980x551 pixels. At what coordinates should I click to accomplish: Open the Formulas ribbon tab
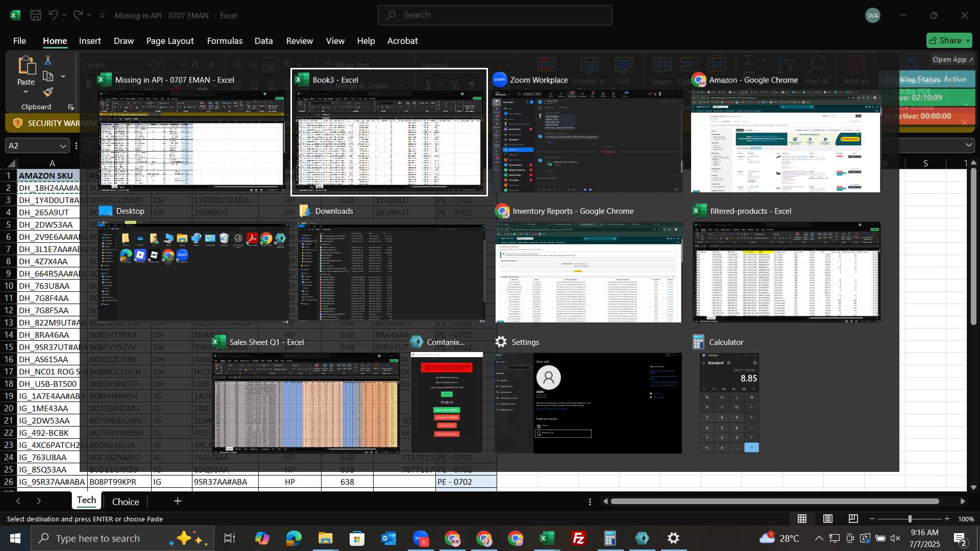(225, 41)
